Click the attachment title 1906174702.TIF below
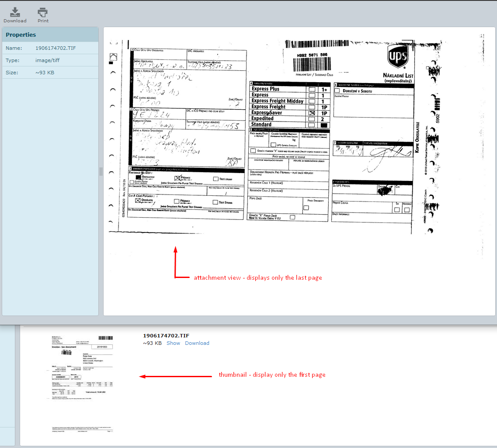This screenshot has height=448, width=497. (166, 336)
